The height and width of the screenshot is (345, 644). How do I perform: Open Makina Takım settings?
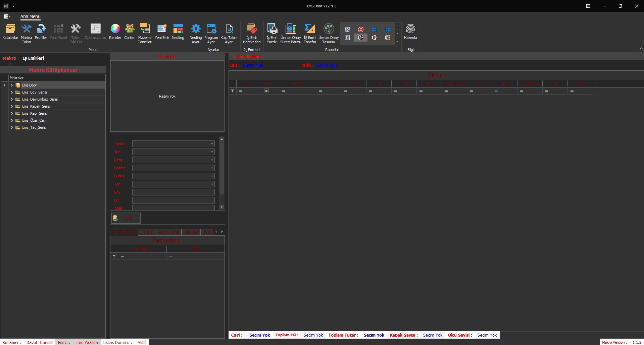point(27,34)
